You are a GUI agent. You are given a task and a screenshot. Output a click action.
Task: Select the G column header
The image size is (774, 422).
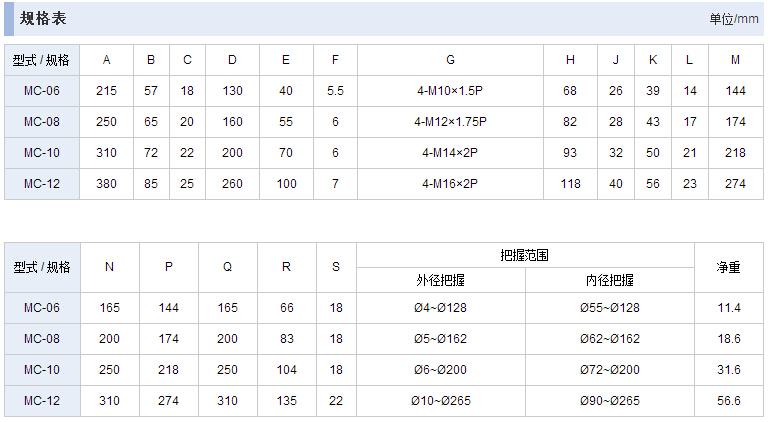tap(450, 60)
